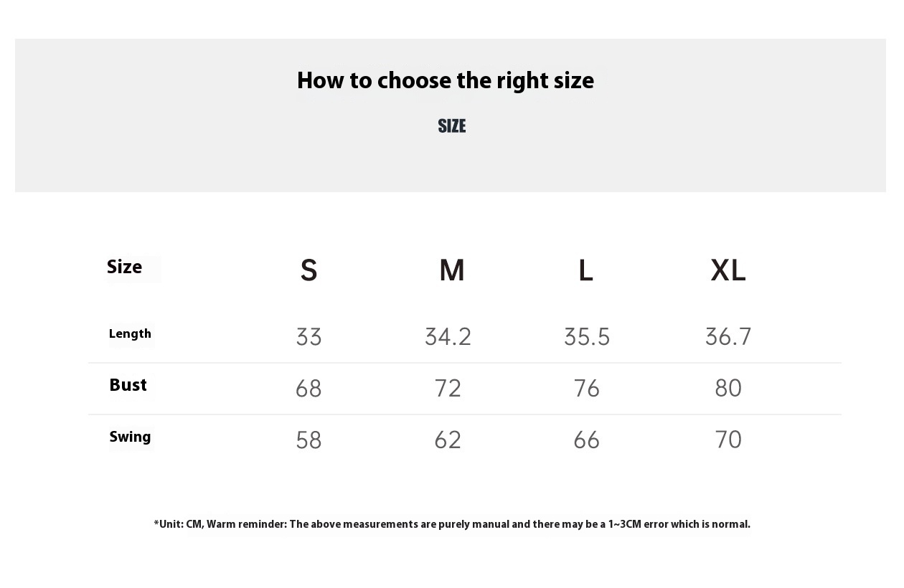This screenshot has width=904, height=588.
Task: Click the S size column header
Action: coord(309,270)
